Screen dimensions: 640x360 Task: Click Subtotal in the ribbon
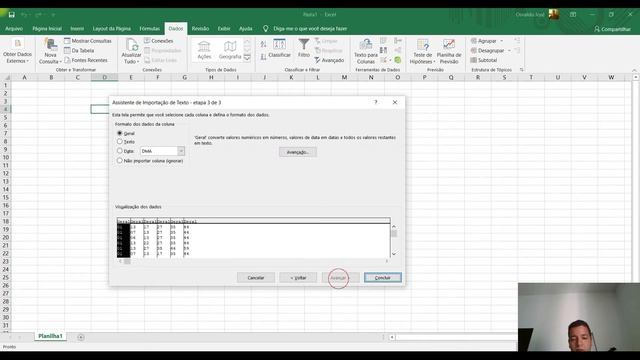tap(484, 60)
